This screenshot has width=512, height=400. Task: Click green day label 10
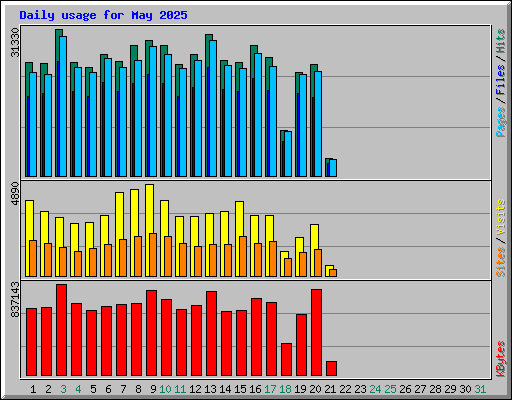tap(165, 389)
